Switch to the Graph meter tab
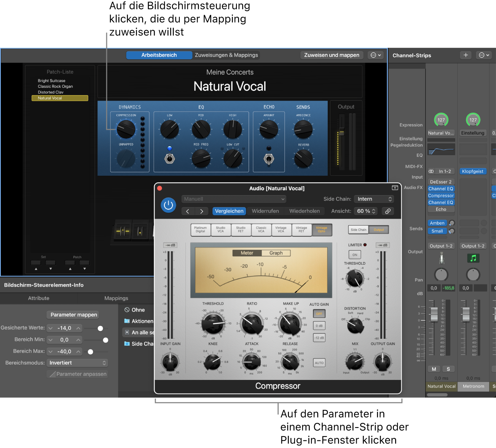 pos(276,253)
